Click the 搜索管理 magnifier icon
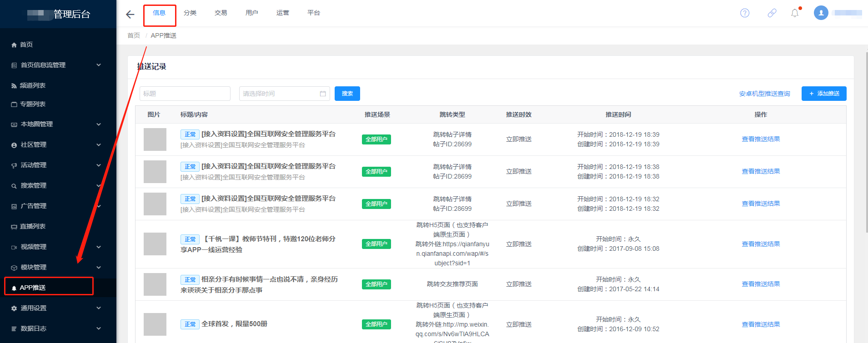The height and width of the screenshot is (343, 868). [x=14, y=186]
